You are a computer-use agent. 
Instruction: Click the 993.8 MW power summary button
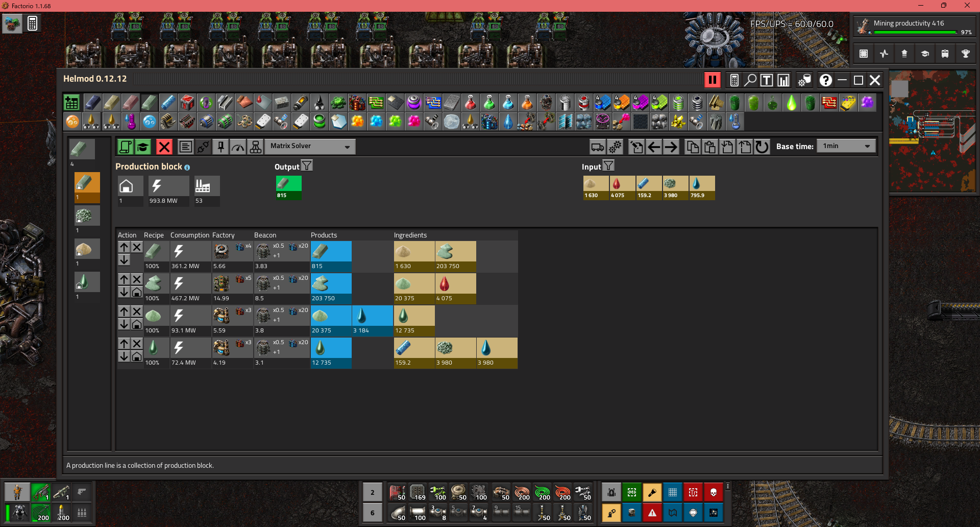click(x=168, y=190)
